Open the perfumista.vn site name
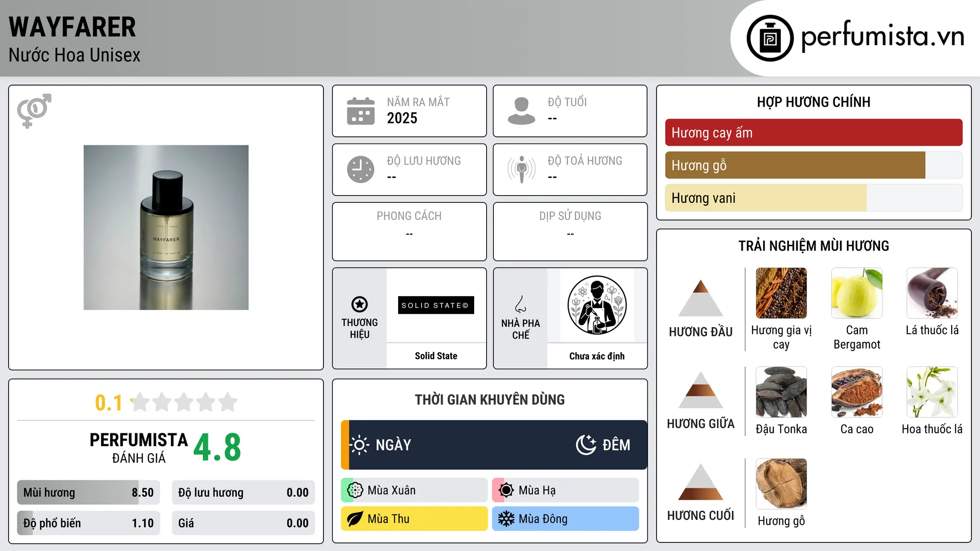The width and height of the screenshot is (980, 551). coord(882,36)
